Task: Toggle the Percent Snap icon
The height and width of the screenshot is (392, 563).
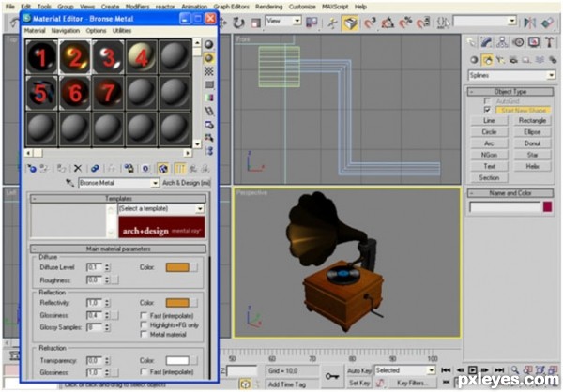Action: click(x=405, y=23)
